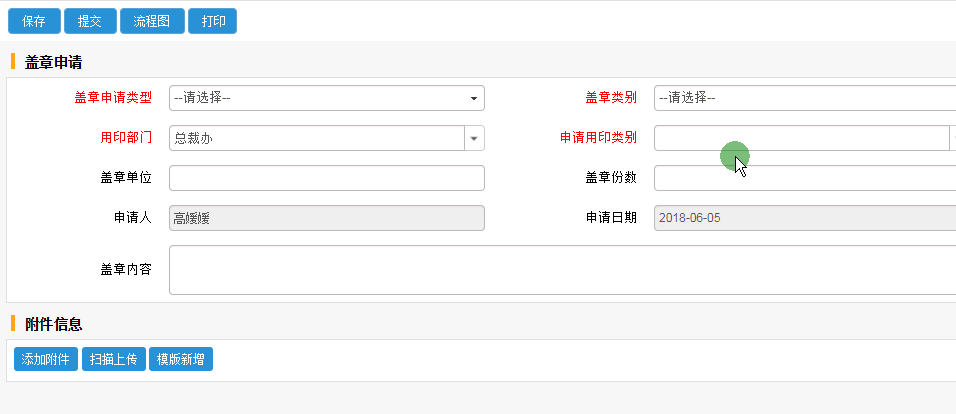Focus the 盖章单位 text field
Screen dimensions: 956x414
click(326, 178)
